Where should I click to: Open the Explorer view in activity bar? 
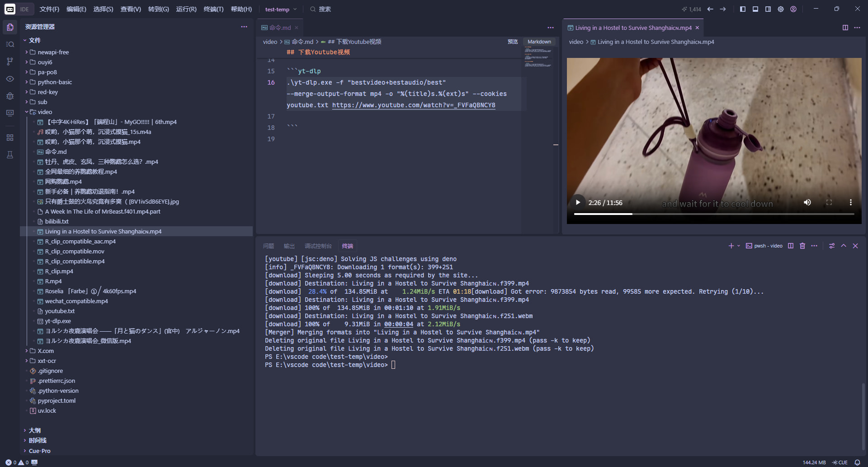coord(10,27)
